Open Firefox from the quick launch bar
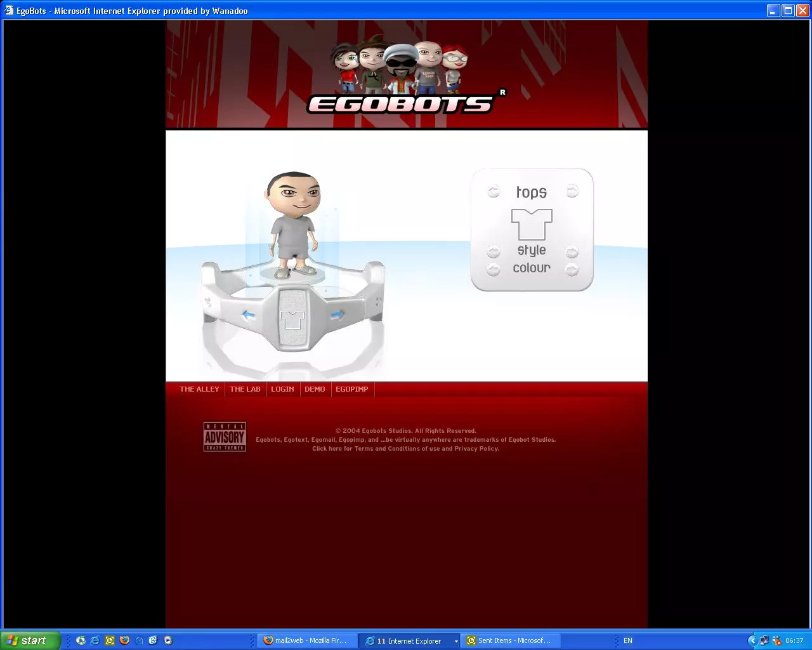The width and height of the screenshot is (812, 650). [x=124, y=640]
